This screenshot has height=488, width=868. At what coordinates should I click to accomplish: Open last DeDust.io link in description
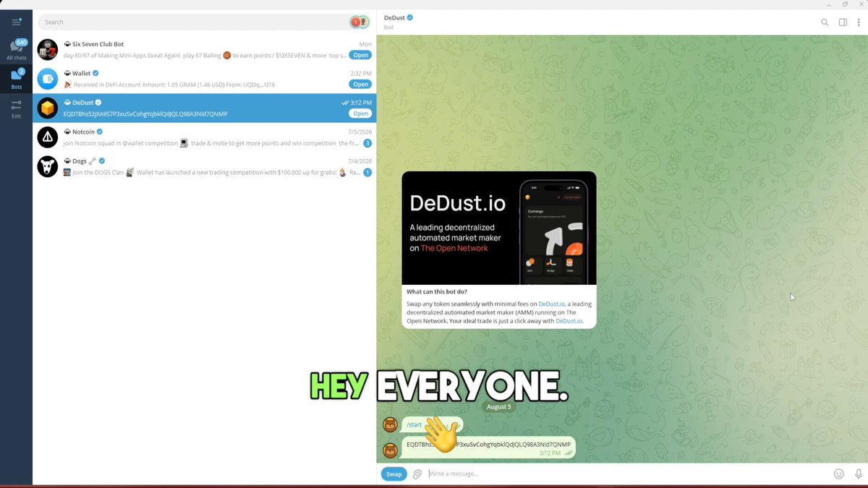[x=569, y=321]
